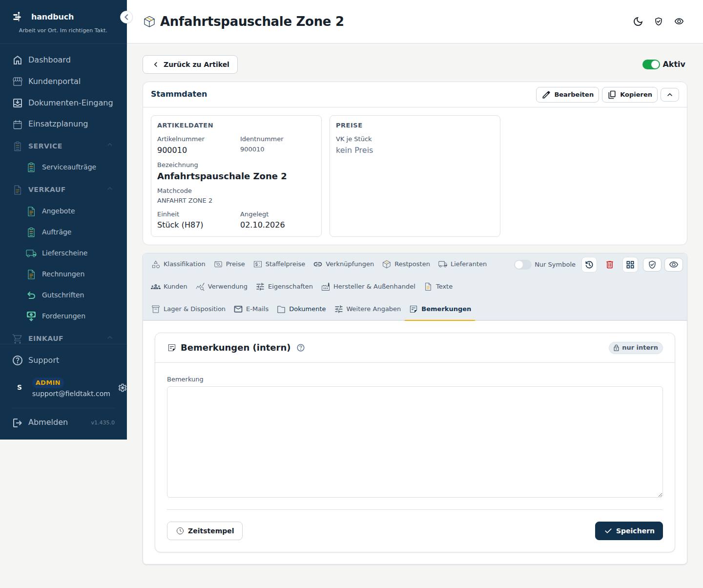Click the history clock icon in tab toolbar

589,265
